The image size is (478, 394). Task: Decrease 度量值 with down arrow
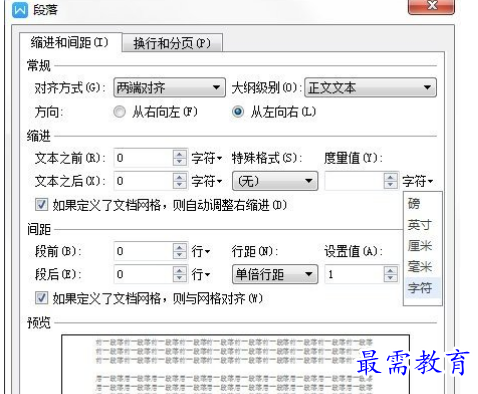(x=390, y=185)
